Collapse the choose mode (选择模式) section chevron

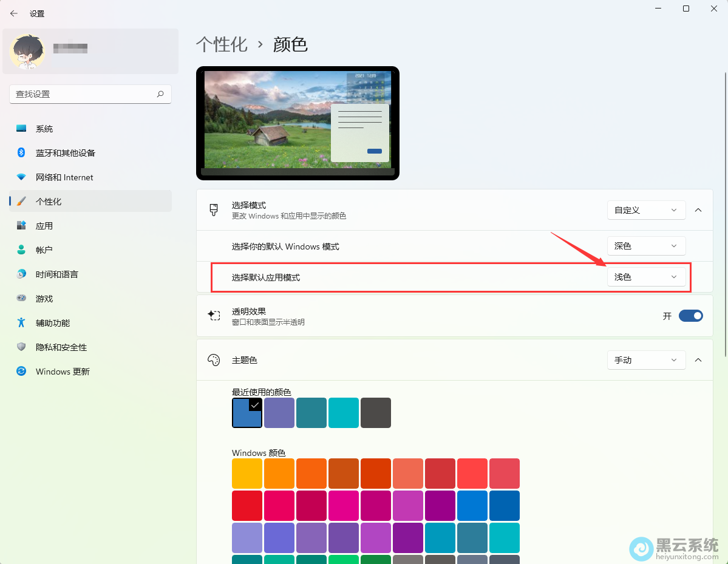pyautogui.click(x=698, y=210)
